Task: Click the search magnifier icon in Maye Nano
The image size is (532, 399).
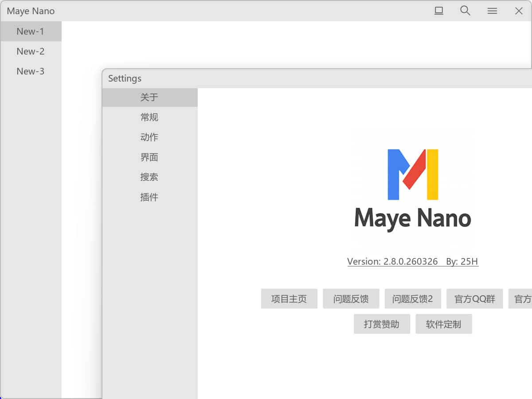Action: point(465,11)
